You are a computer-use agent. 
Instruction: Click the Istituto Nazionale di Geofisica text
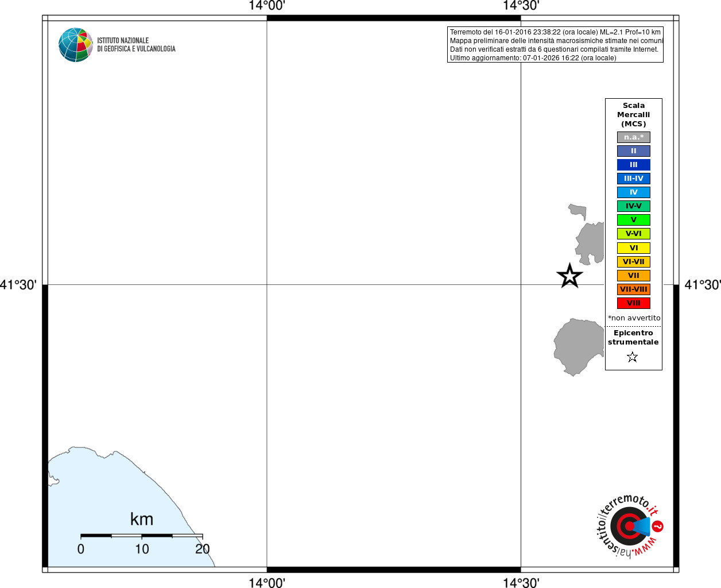(x=136, y=45)
